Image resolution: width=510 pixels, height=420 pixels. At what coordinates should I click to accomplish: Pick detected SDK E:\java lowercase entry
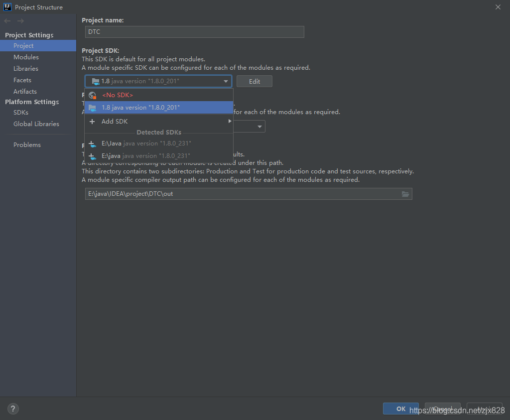(x=159, y=156)
